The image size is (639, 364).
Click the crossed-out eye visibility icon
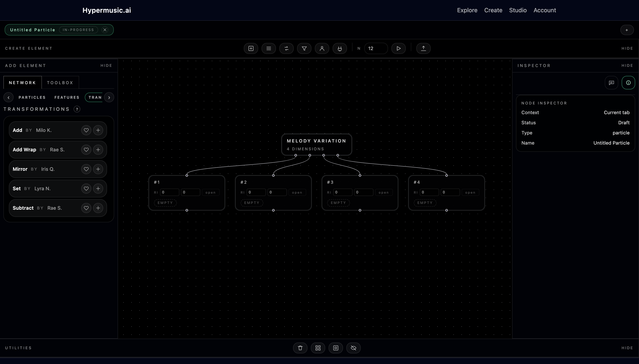353,348
